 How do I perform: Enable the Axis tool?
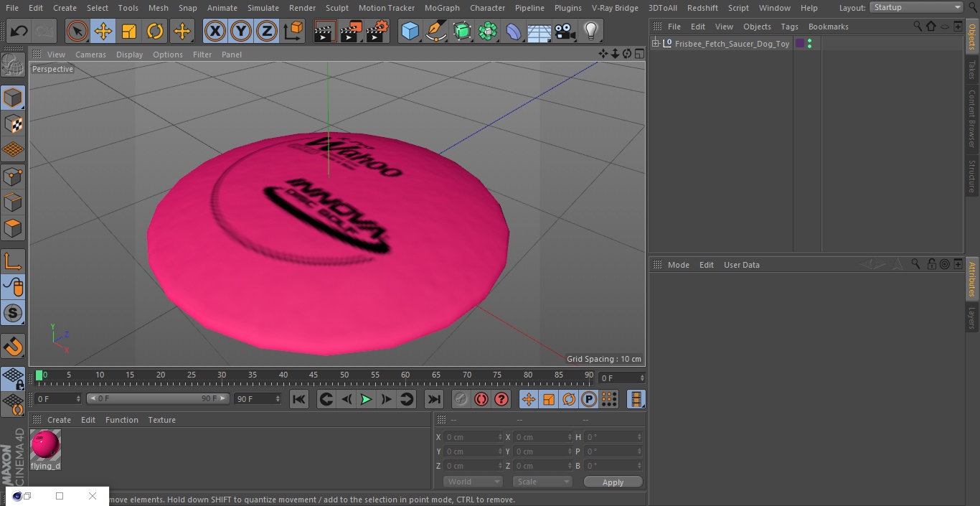13,261
